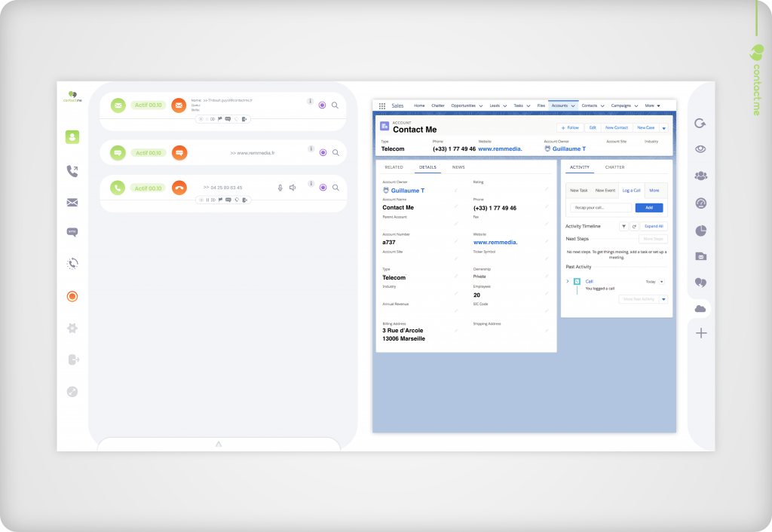Click the orange email close button
The width and height of the screenshot is (772, 532).
(x=179, y=105)
